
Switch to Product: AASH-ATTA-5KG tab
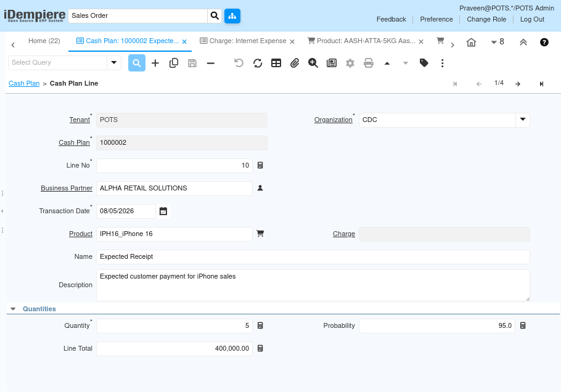pos(362,41)
